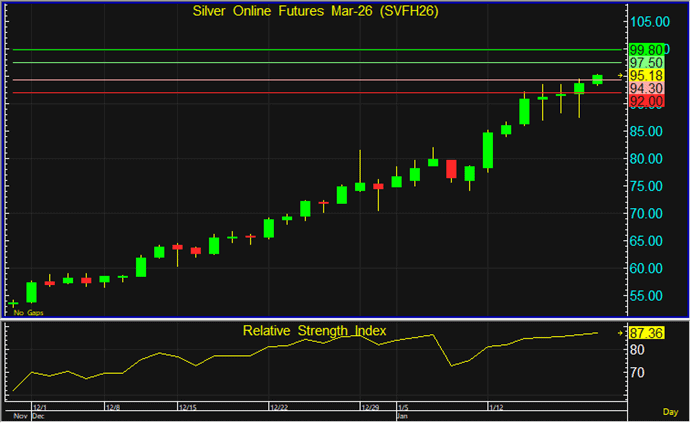
Task: Click the 12/22 date on the time axis
Action: tap(279, 408)
